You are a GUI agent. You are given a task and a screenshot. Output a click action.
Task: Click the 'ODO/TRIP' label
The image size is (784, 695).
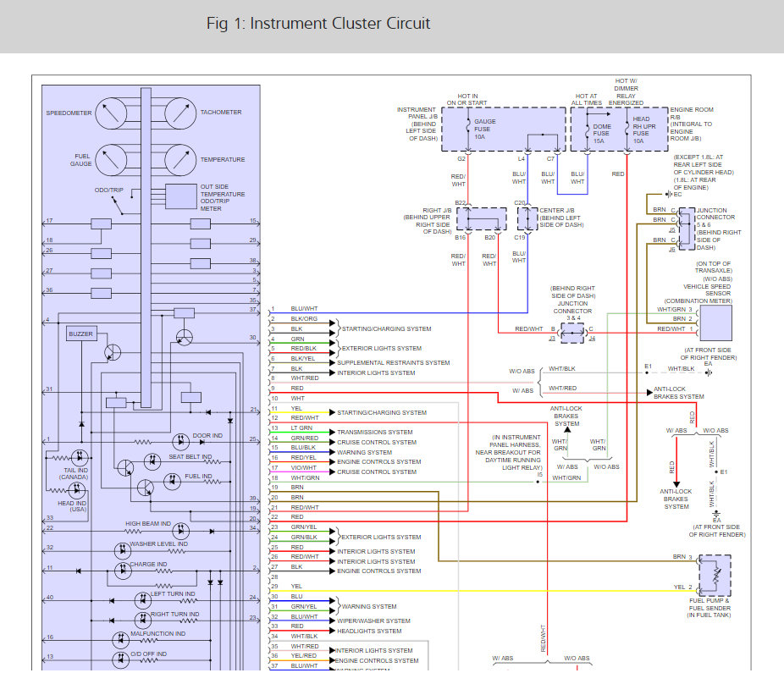pos(108,190)
